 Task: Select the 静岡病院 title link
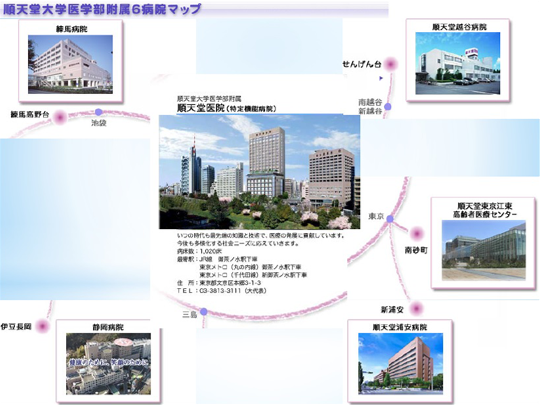108,327
